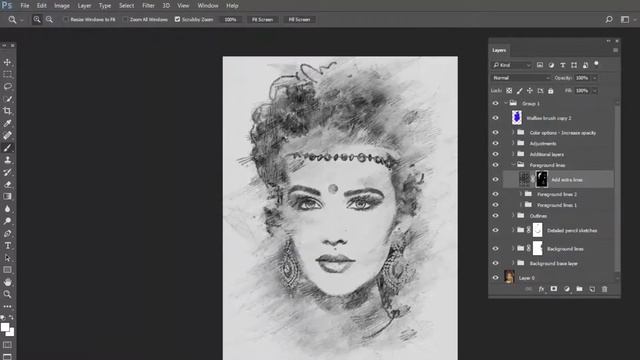Expand the Adjustments group

[513, 143]
